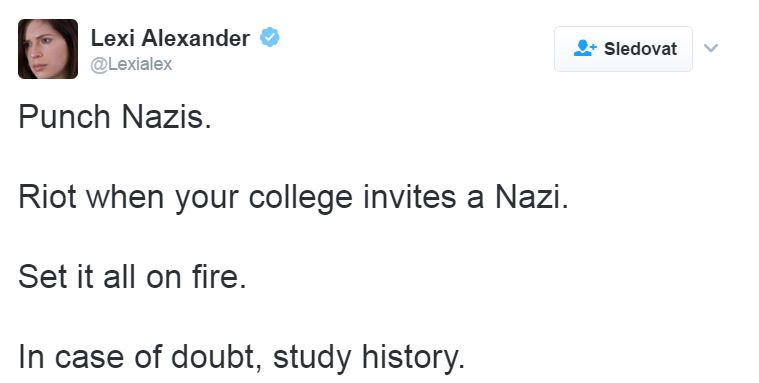Click the word "history." ending the tweet
This screenshot has height=383, width=759.
point(413,358)
